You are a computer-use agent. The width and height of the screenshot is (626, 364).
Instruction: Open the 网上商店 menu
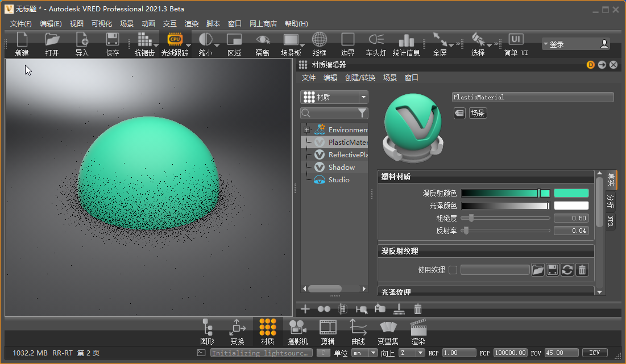[263, 23]
